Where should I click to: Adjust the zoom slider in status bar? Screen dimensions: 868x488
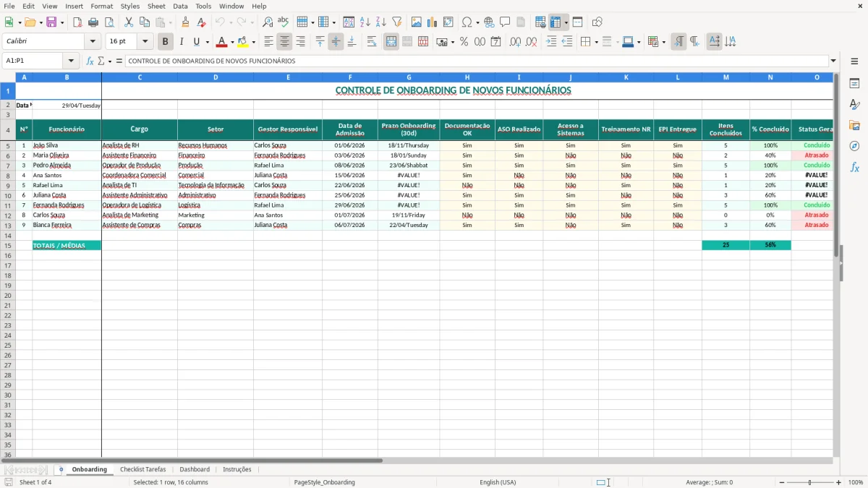tap(809, 482)
